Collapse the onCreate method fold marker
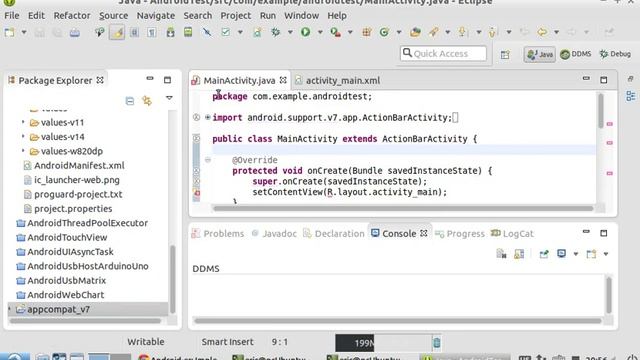The height and width of the screenshot is (360, 640). (207, 160)
